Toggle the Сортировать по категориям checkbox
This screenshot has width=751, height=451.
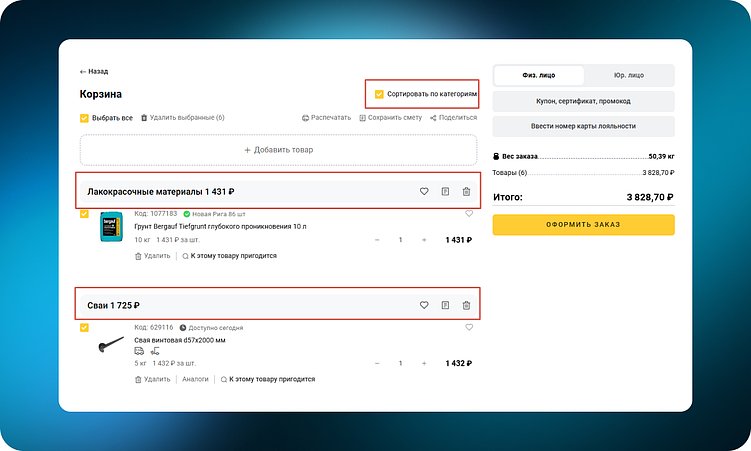coord(379,94)
